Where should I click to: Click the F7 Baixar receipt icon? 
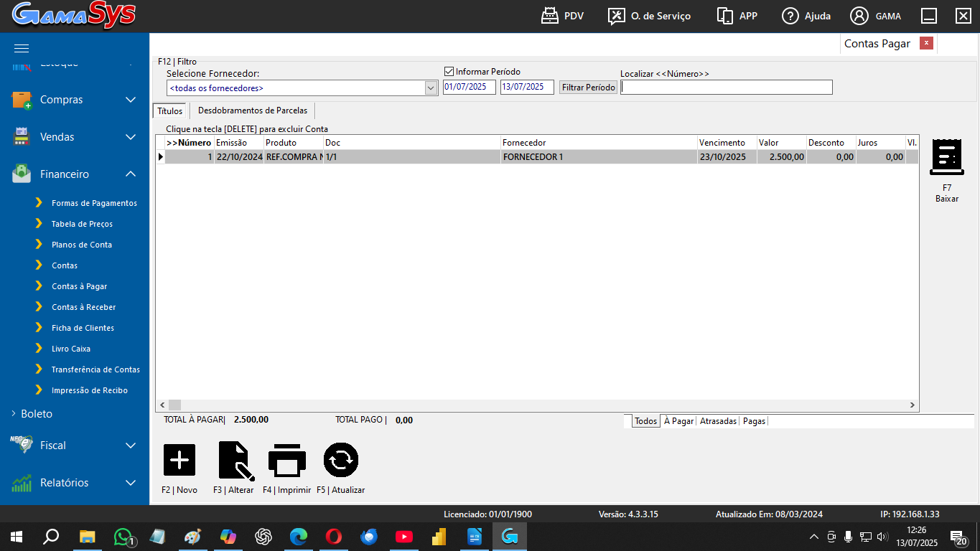tap(946, 157)
